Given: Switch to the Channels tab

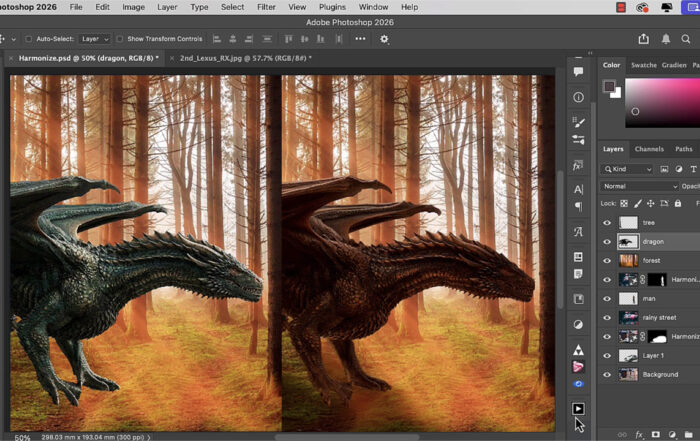Looking at the screenshot, I should pyautogui.click(x=649, y=149).
